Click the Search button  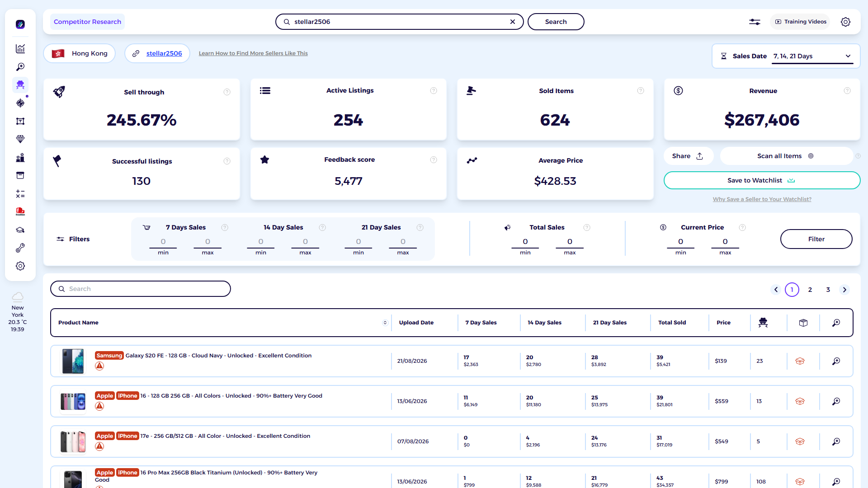coord(556,22)
